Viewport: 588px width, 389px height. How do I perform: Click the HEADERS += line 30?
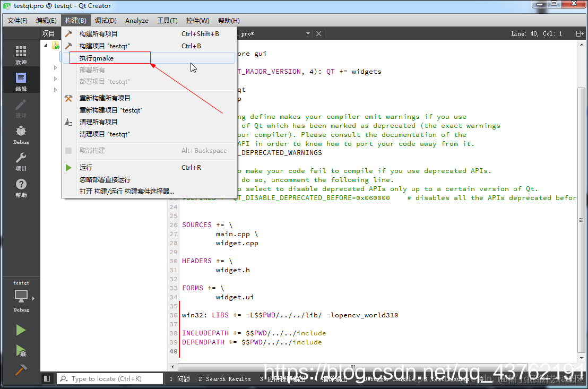tap(207, 261)
